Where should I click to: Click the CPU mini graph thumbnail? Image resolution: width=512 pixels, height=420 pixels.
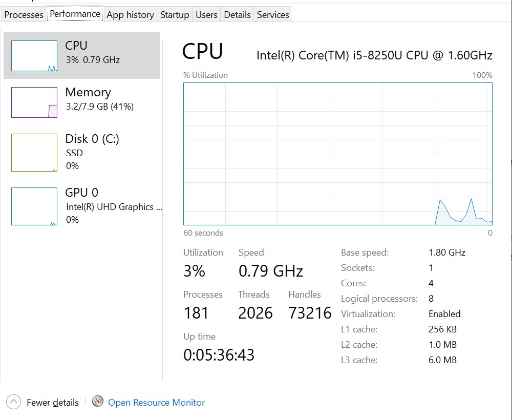[x=34, y=56]
